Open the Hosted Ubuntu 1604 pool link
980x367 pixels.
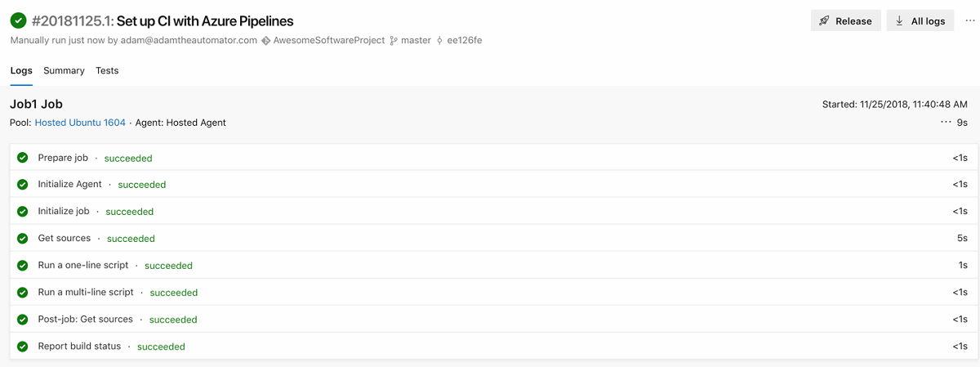pos(80,123)
